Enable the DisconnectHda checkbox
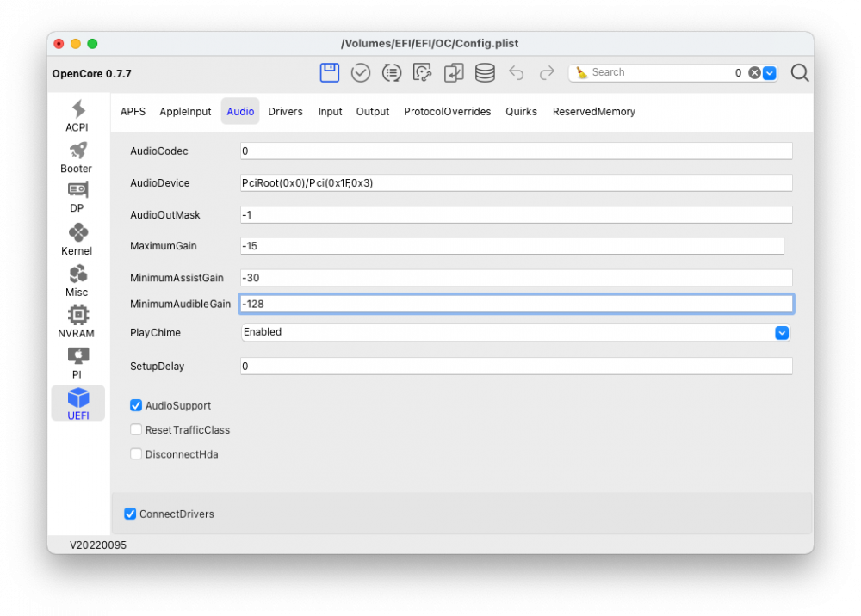 [x=136, y=454]
